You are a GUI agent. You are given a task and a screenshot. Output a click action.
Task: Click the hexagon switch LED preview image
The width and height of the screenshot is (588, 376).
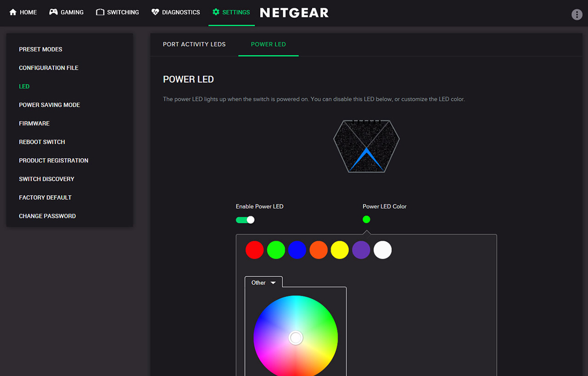click(x=367, y=146)
